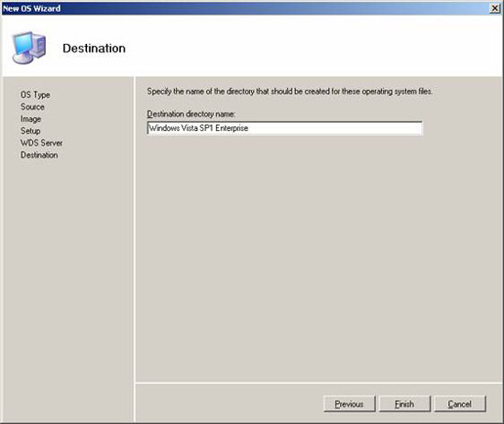
Task: Choose the WDS Server wizard step
Action: [41, 143]
